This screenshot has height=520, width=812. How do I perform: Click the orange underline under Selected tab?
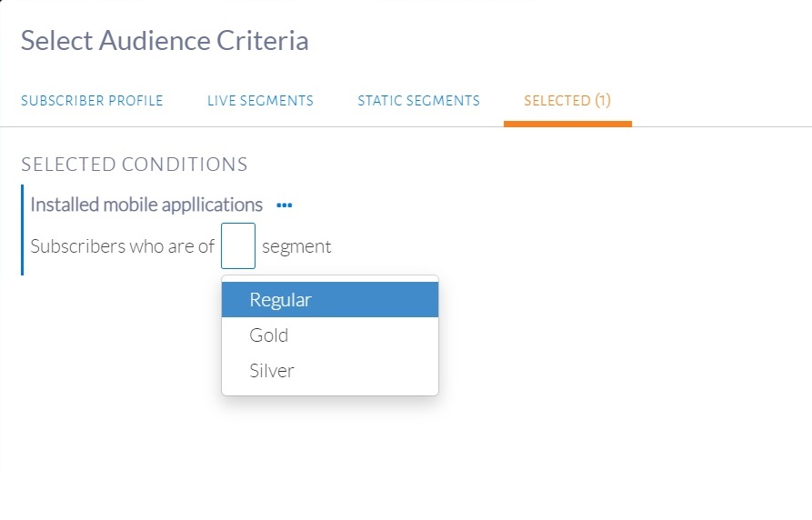[x=567, y=124]
